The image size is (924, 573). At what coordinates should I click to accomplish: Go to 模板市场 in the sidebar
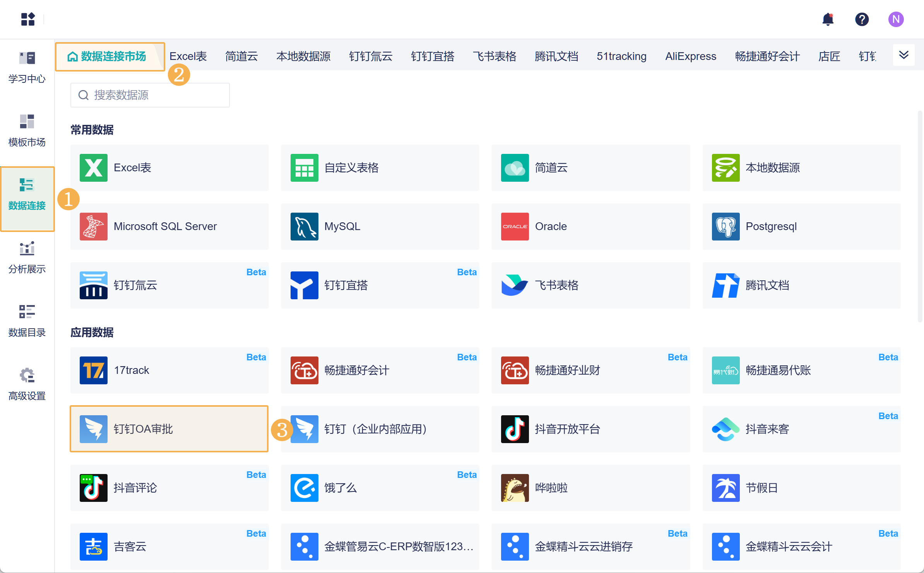pyautogui.click(x=27, y=131)
